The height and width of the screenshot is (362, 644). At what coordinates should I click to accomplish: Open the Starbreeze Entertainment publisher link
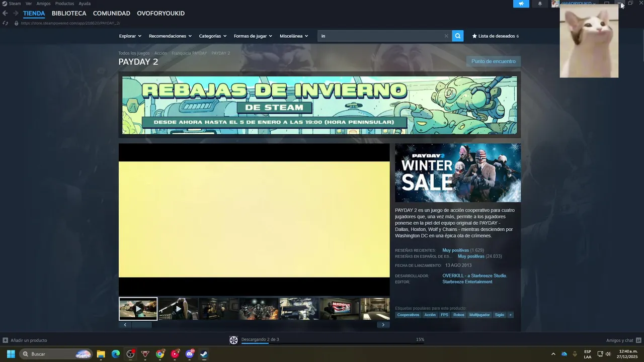(x=467, y=282)
